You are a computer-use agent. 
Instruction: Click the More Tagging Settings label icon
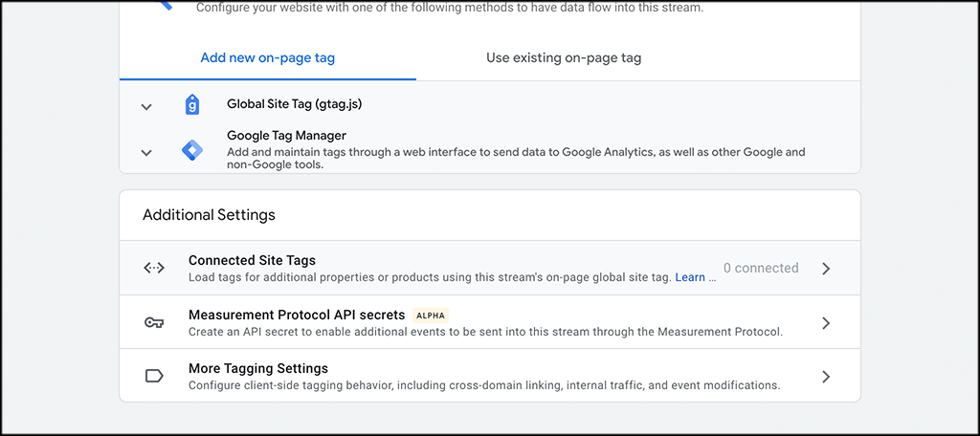tap(154, 376)
